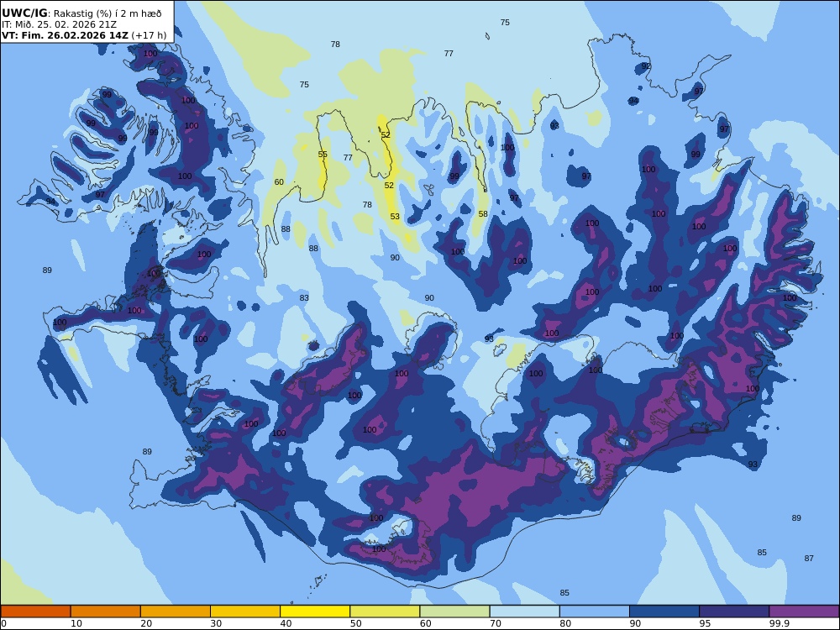Click the 'UWC/IG: Rakastig (%) í 2 m hæð' title
Screen dimensions: 840x630
click(x=81, y=13)
